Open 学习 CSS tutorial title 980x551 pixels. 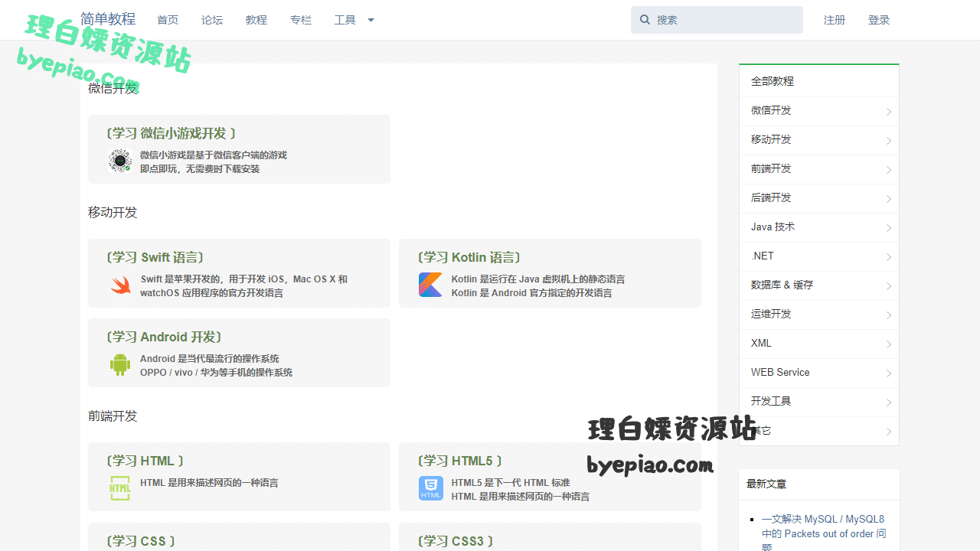(x=140, y=541)
